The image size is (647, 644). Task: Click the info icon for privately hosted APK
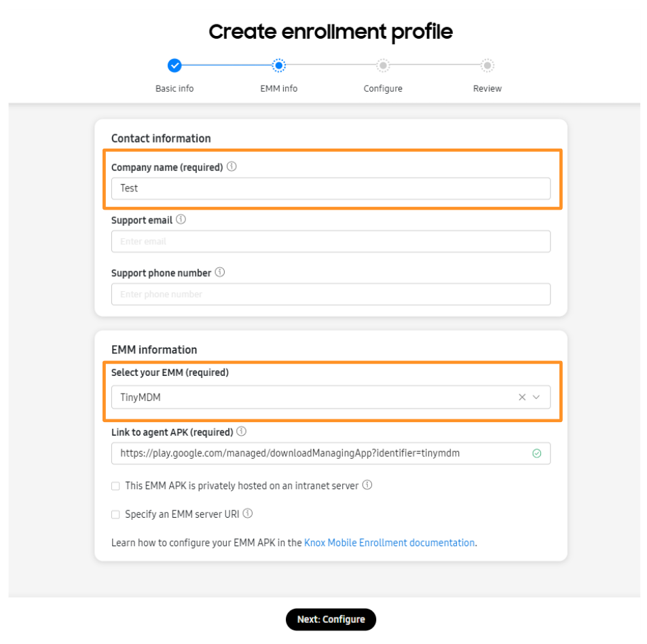pyautogui.click(x=367, y=485)
